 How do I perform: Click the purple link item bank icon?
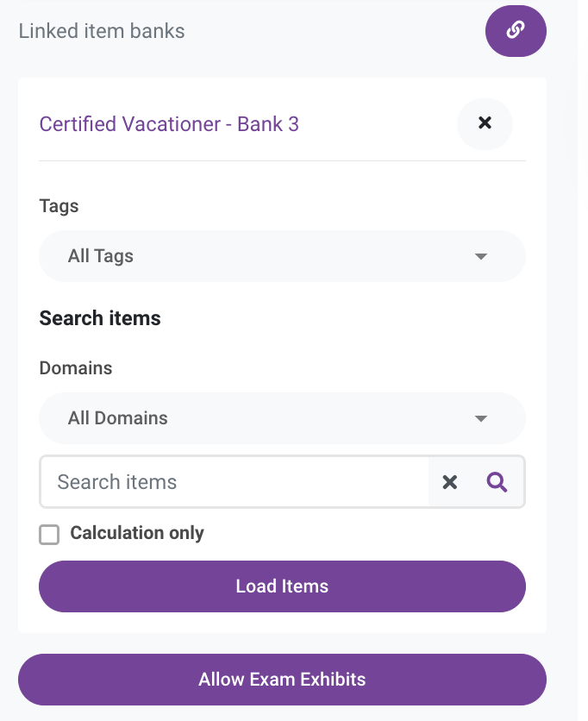tap(516, 31)
